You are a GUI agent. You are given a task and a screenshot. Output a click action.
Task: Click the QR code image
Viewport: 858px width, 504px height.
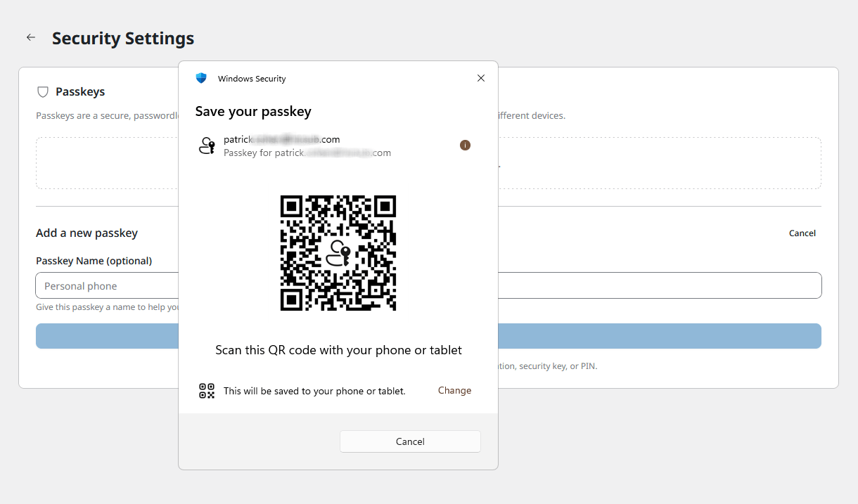pyautogui.click(x=338, y=253)
